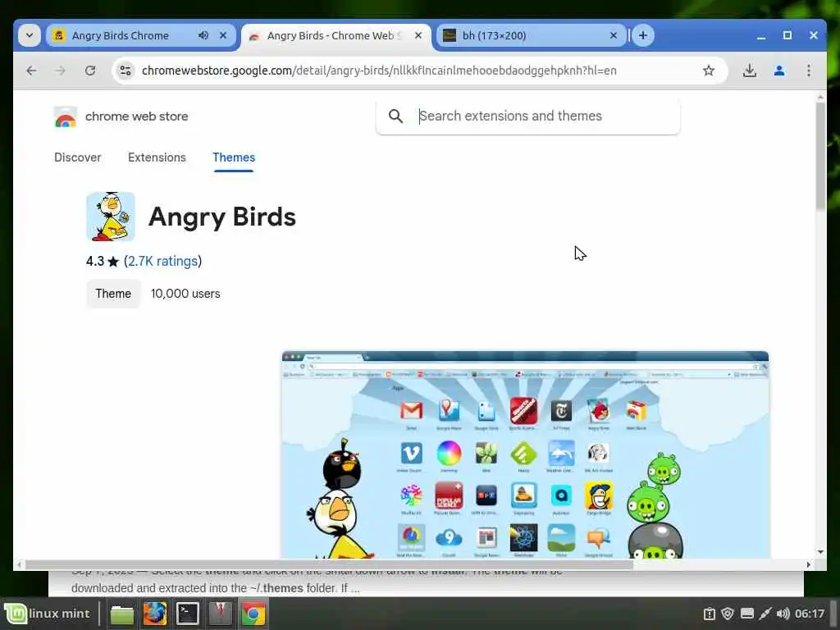Open the Chrome three-dot menu
This screenshot has width=840, height=630.
(808, 71)
